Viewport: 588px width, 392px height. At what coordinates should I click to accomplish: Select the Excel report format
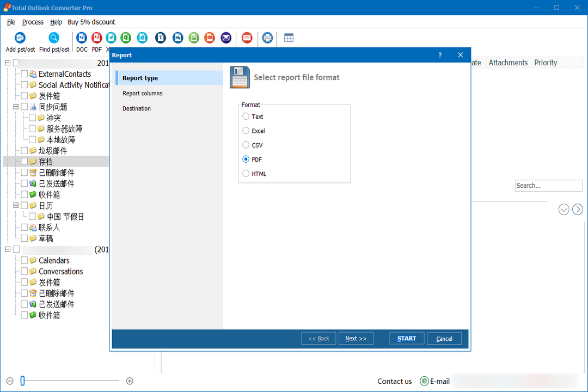tap(246, 131)
